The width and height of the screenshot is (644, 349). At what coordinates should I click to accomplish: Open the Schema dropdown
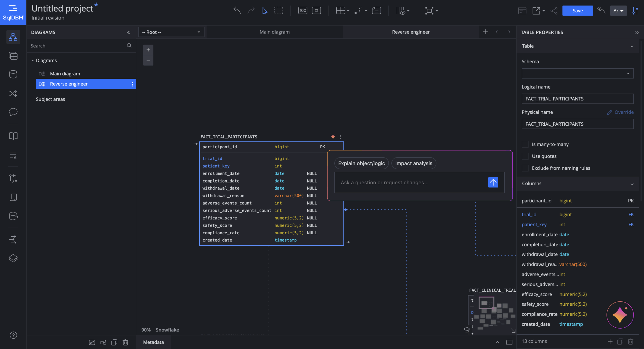point(577,74)
